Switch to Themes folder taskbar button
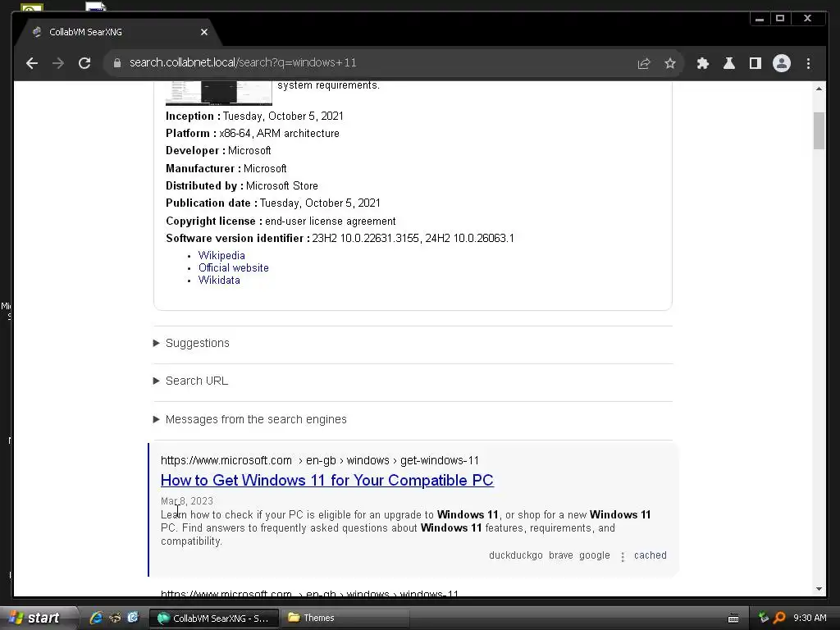 click(345, 619)
